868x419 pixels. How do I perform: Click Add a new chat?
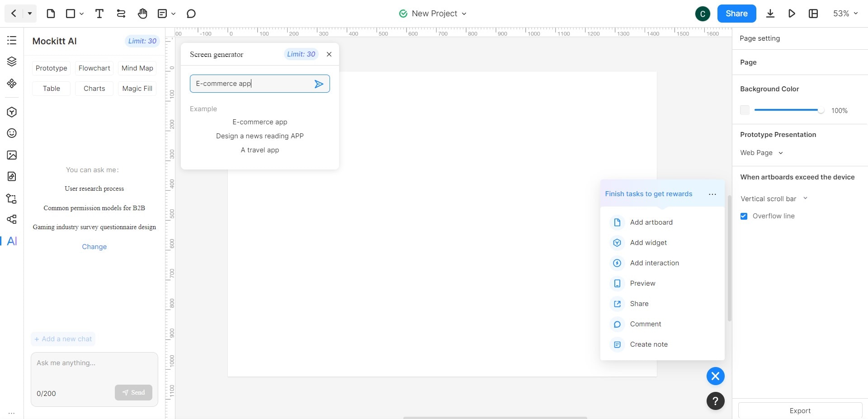coord(63,339)
